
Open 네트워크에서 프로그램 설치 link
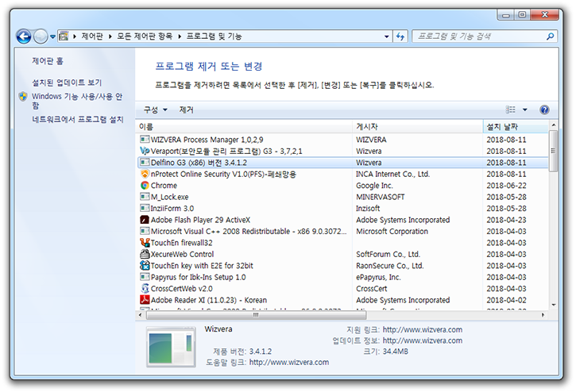[78, 120]
